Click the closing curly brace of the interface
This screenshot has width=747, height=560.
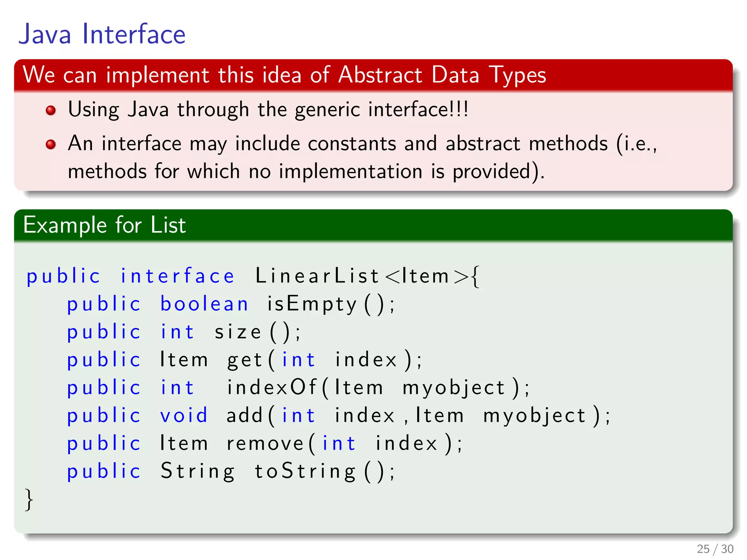pyautogui.click(x=29, y=499)
